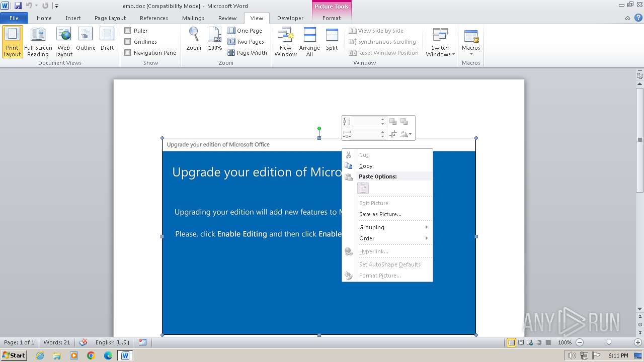Open the File tab

(x=14, y=18)
